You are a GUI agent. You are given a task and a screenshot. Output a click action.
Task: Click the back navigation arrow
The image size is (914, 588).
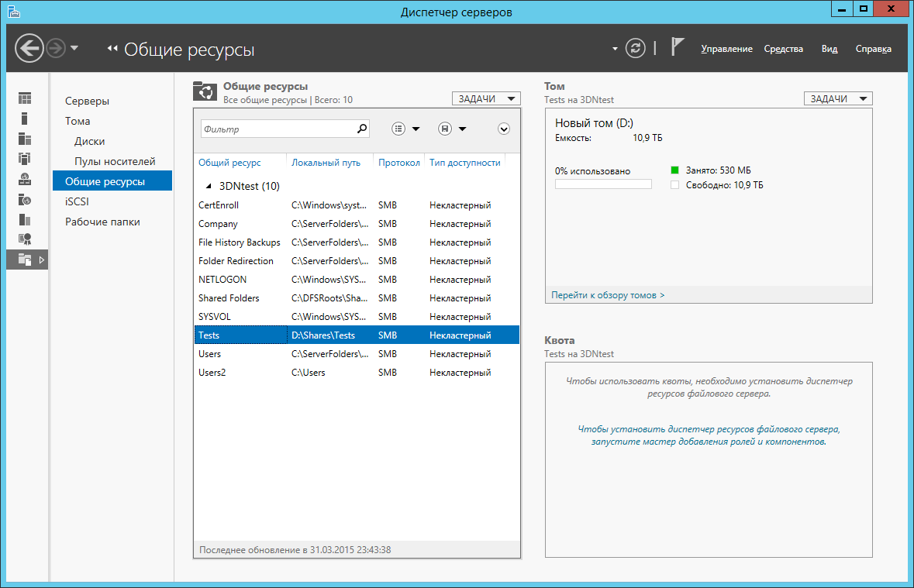coord(29,49)
